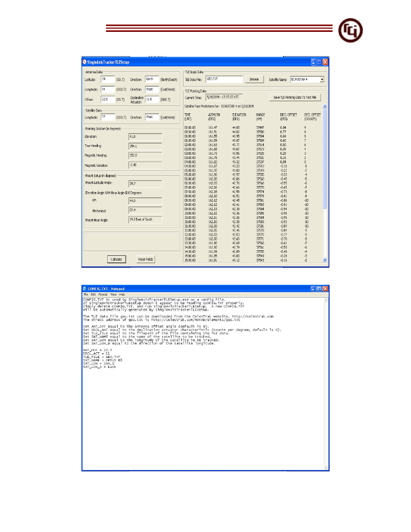This screenshot has height=532, width=411.
Task: Click the RANGE (KM) column header
Action: tap(261, 117)
